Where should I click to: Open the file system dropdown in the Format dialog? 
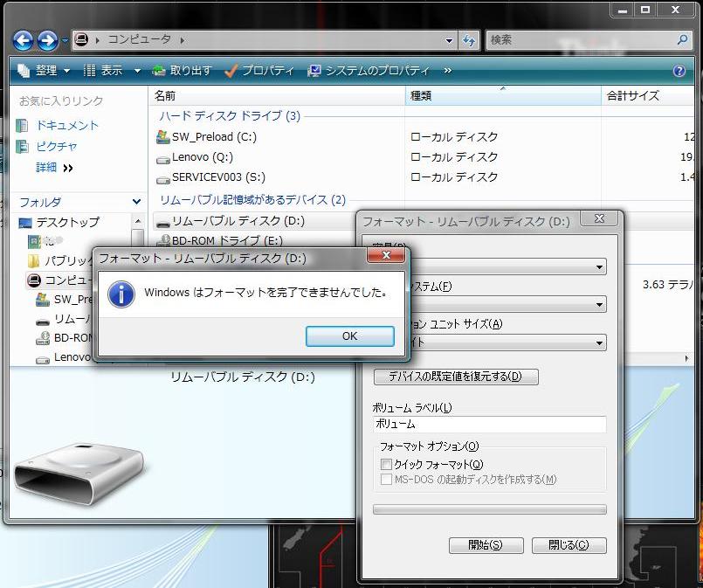599,305
